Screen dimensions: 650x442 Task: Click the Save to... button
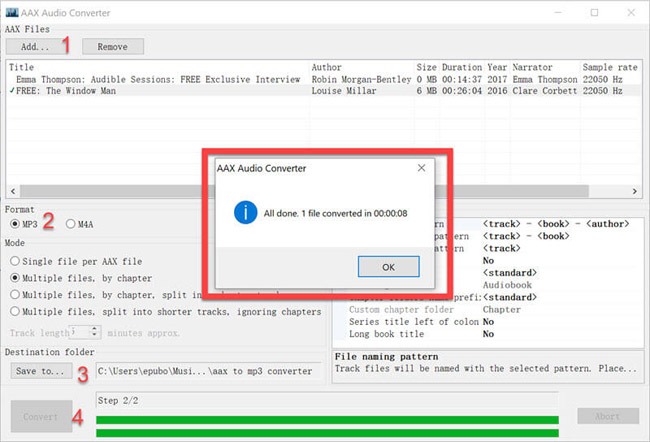(x=41, y=371)
